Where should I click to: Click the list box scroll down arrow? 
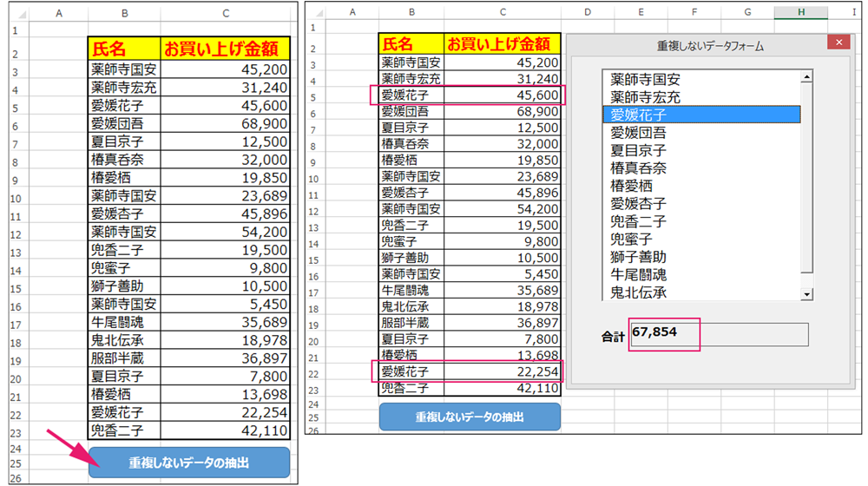(x=806, y=294)
